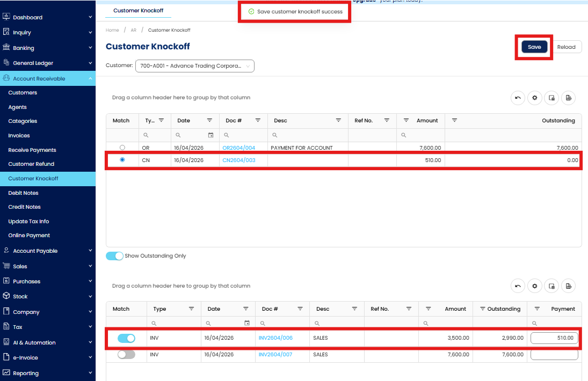The width and height of the screenshot is (588, 381).
Task: Toggle Show Outstanding Only switch
Action: [114, 256]
